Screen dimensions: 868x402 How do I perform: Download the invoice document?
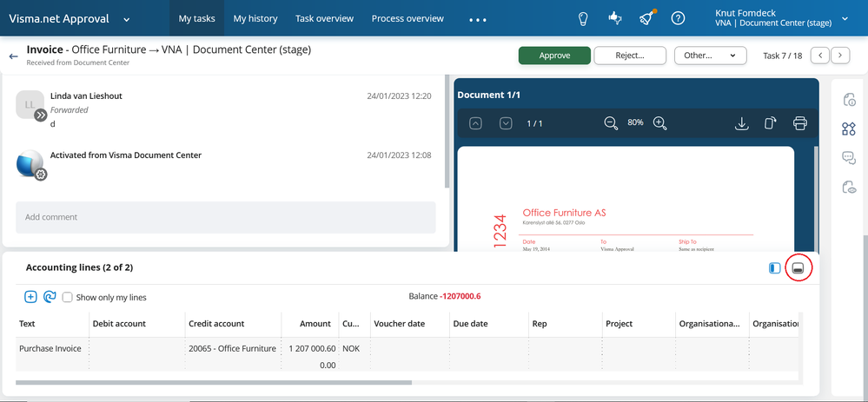point(741,123)
